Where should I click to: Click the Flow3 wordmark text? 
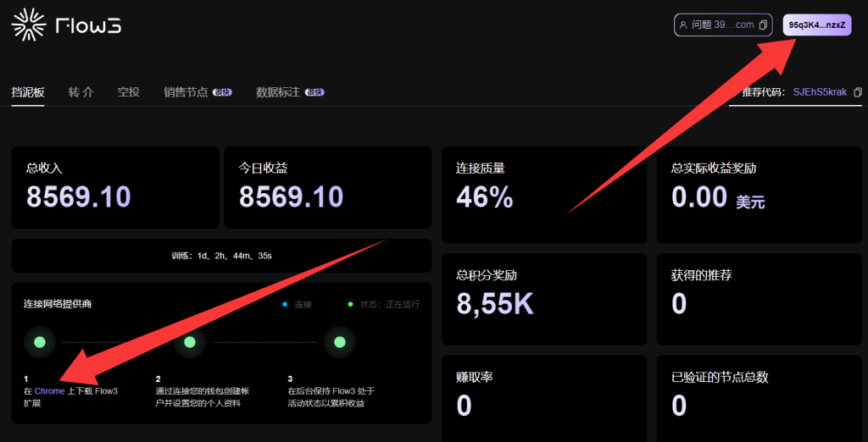(89, 26)
